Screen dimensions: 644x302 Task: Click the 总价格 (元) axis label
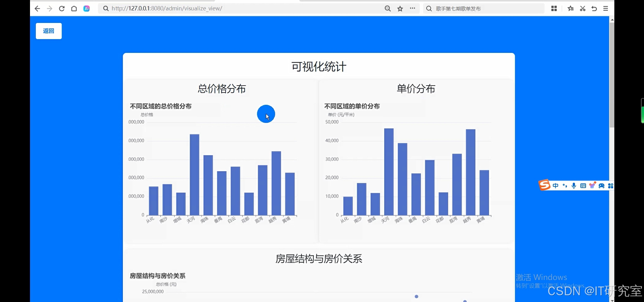pos(166,284)
